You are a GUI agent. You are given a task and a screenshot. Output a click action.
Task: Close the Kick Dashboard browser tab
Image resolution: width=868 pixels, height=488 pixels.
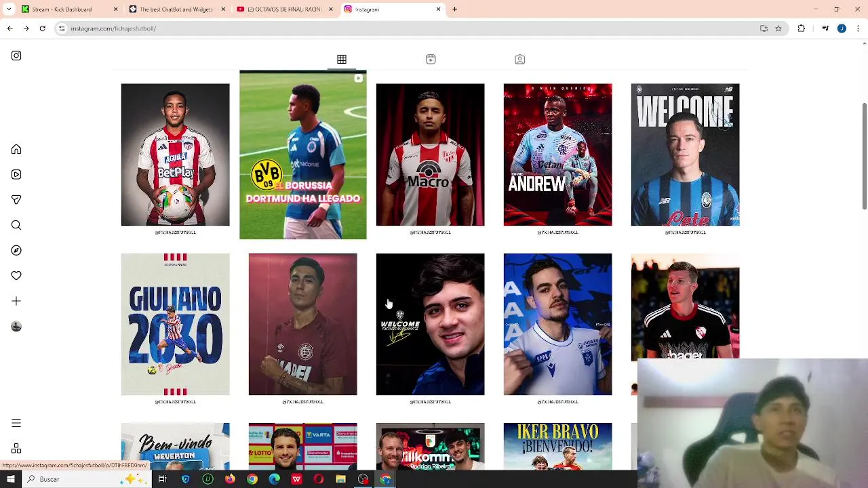click(115, 9)
